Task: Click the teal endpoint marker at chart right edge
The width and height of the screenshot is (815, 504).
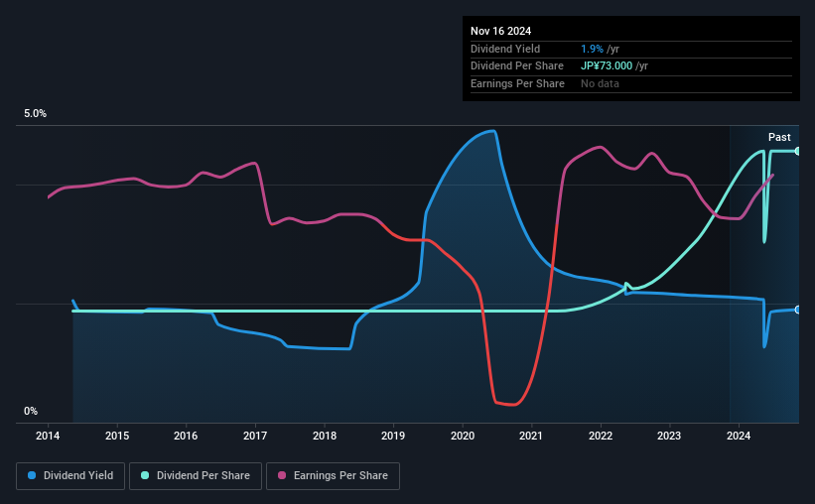Action: 797,151
